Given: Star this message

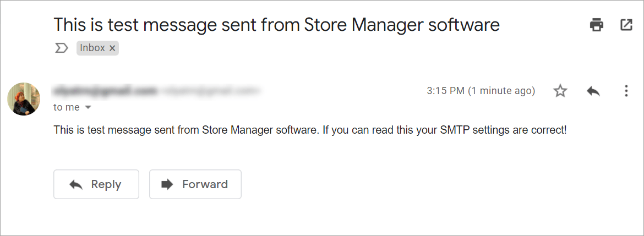Looking at the screenshot, I should point(560,91).
